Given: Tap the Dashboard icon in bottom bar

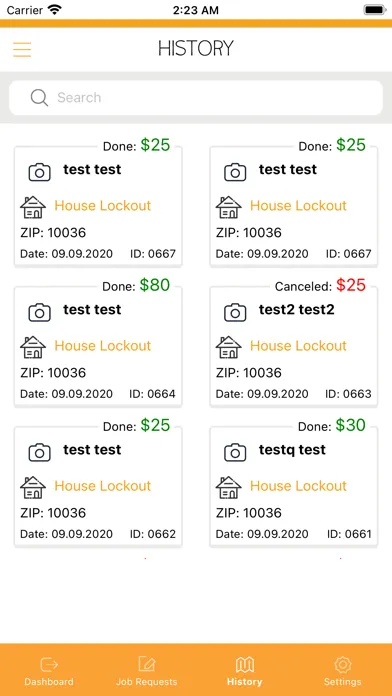Looking at the screenshot, I should tap(49, 664).
